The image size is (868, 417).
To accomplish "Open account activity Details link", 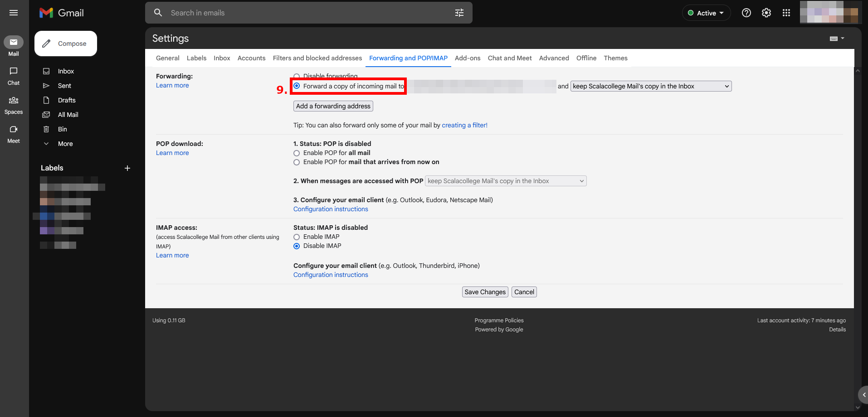I will coord(837,330).
